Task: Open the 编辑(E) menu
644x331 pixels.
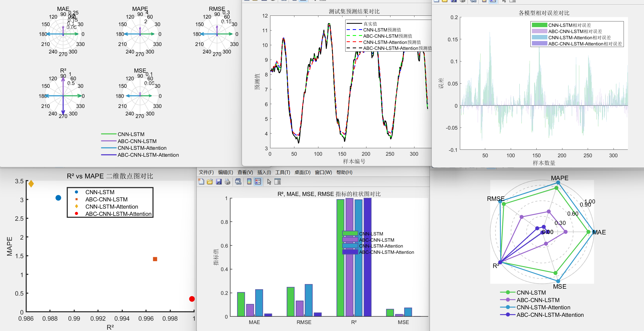Action: click(x=225, y=172)
